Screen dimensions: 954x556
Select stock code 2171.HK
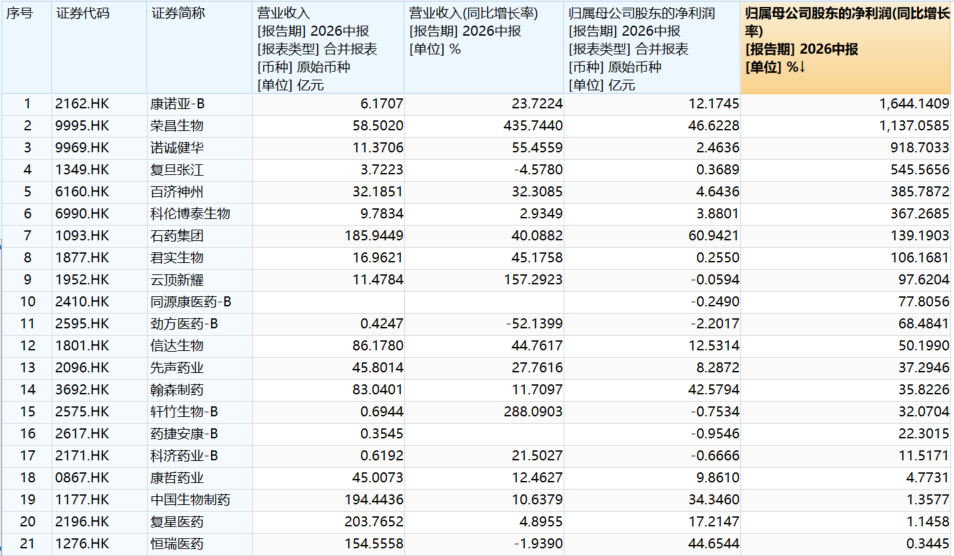click(82, 456)
